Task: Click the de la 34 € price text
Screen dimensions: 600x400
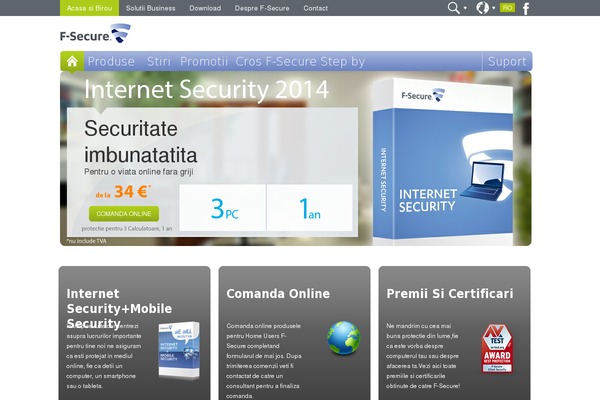Action: (x=123, y=192)
